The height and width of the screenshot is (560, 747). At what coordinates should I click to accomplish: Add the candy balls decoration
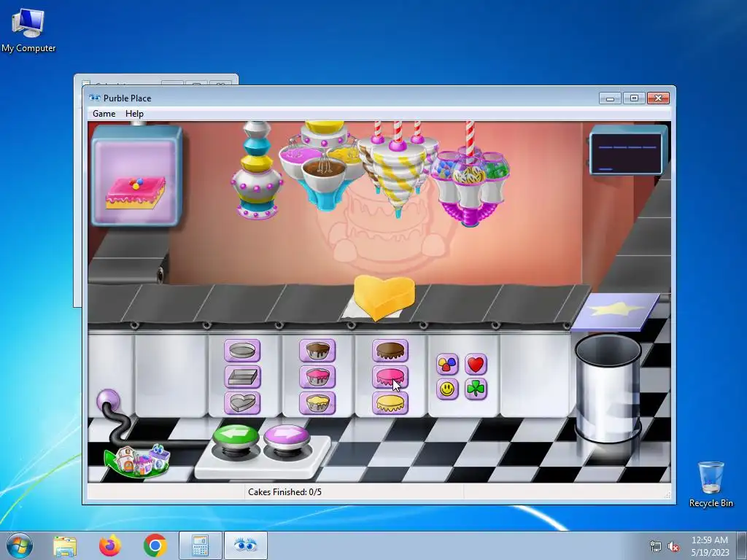[x=447, y=365]
